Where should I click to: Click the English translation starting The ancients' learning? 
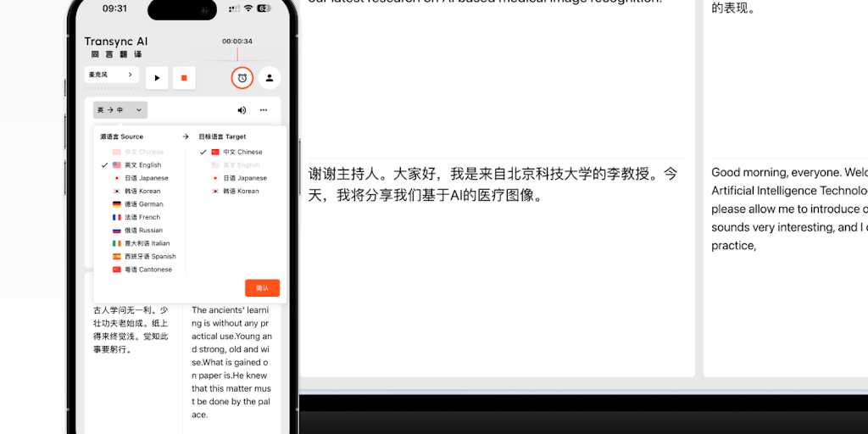(232, 362)
